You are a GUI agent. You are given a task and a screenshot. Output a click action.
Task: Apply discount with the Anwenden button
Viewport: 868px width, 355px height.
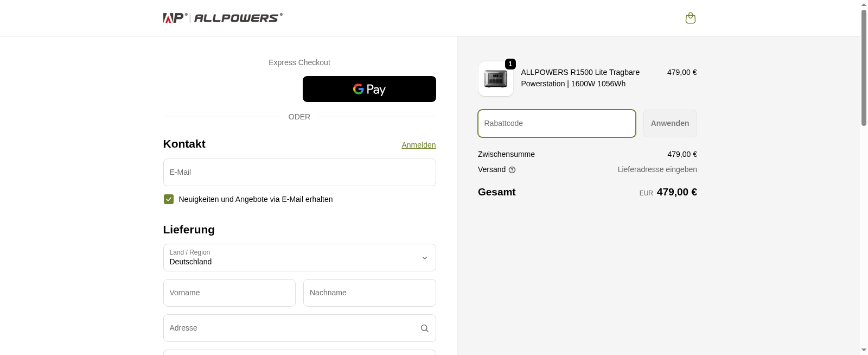[x=670, y=123]
